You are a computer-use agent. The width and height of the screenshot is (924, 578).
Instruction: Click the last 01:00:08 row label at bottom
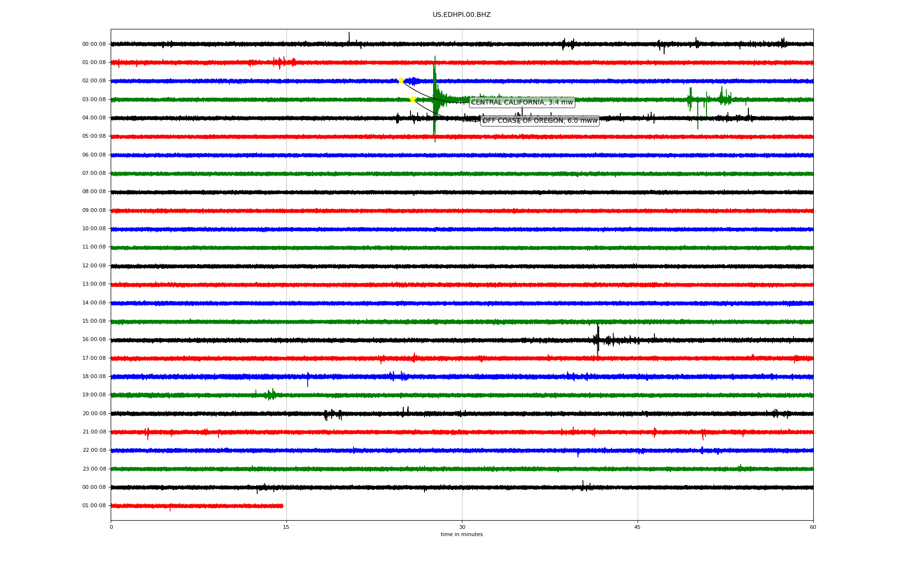[x=94, y=505]
